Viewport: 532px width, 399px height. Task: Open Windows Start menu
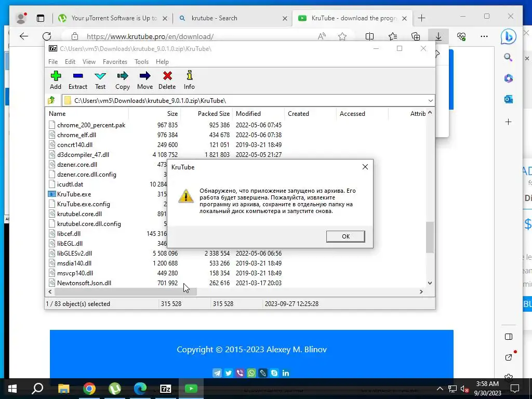click(12, 389)
